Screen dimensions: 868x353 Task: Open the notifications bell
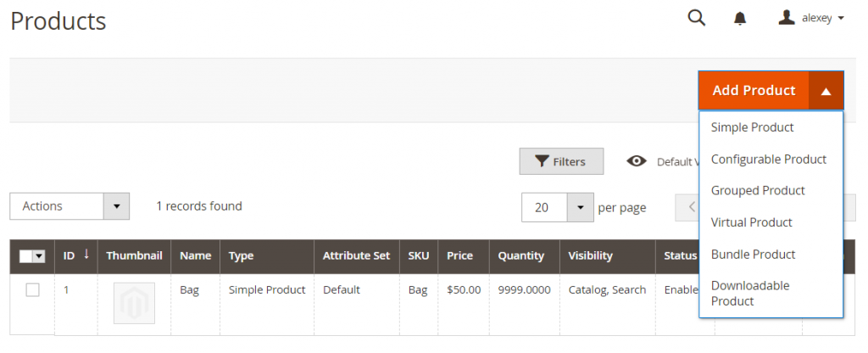click(x=739, y=19)
